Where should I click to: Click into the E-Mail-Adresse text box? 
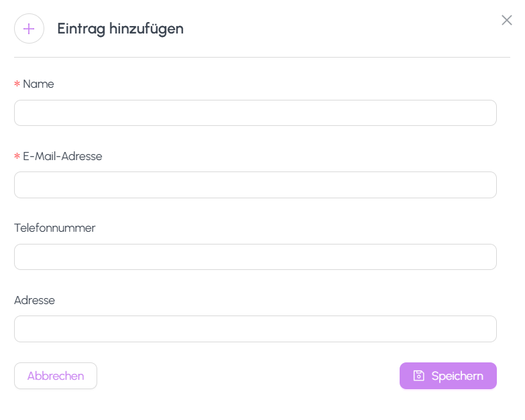click(255, 185)
